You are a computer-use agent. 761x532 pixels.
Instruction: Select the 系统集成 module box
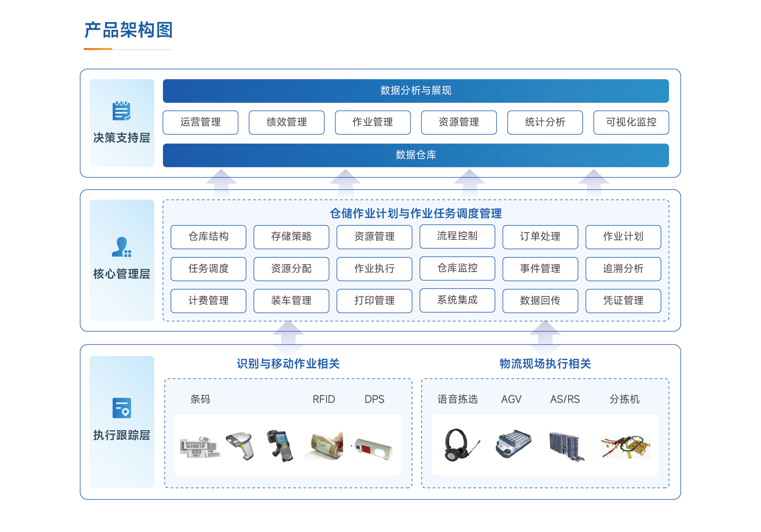tap(457, 300)
